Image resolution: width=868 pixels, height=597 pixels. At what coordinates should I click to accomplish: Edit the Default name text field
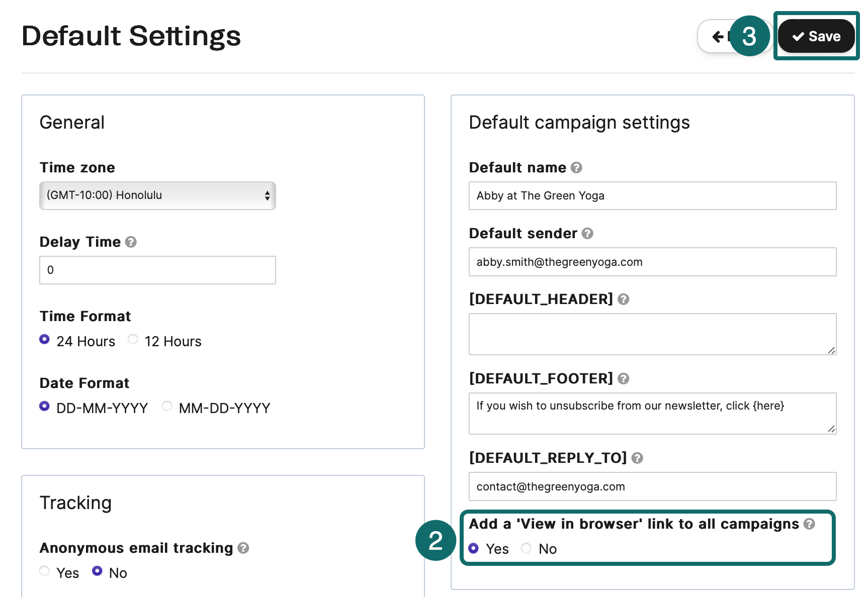click(x=652, y=195)
